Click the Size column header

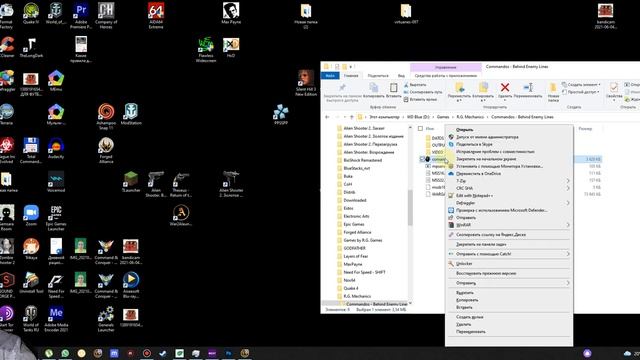585,129
